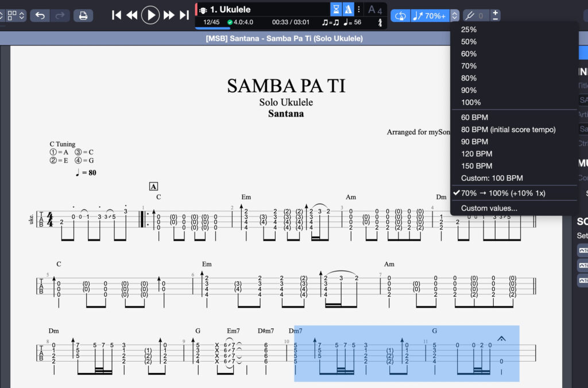Open the track options three-dot icon
Screen dimensions: 588x388
(359, 9)
